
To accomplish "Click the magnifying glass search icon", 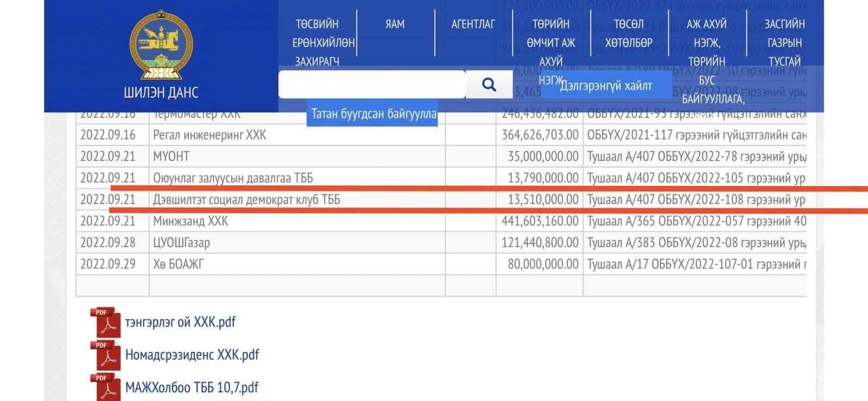I will [x=489, y=85].
